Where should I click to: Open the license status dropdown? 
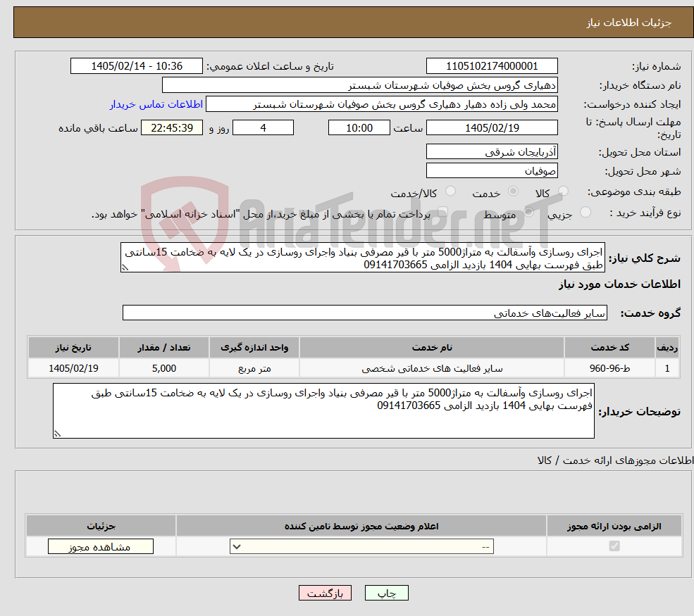pos(361,546)
